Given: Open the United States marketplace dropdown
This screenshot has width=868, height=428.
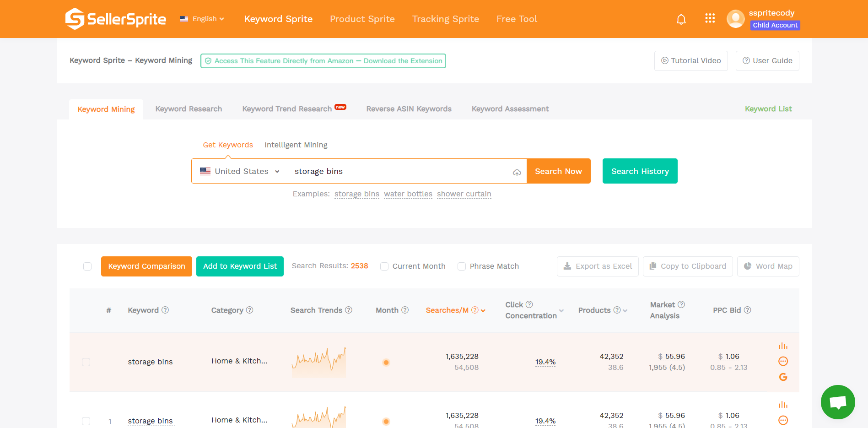Looking at the screenshot, I should (240, 171).
